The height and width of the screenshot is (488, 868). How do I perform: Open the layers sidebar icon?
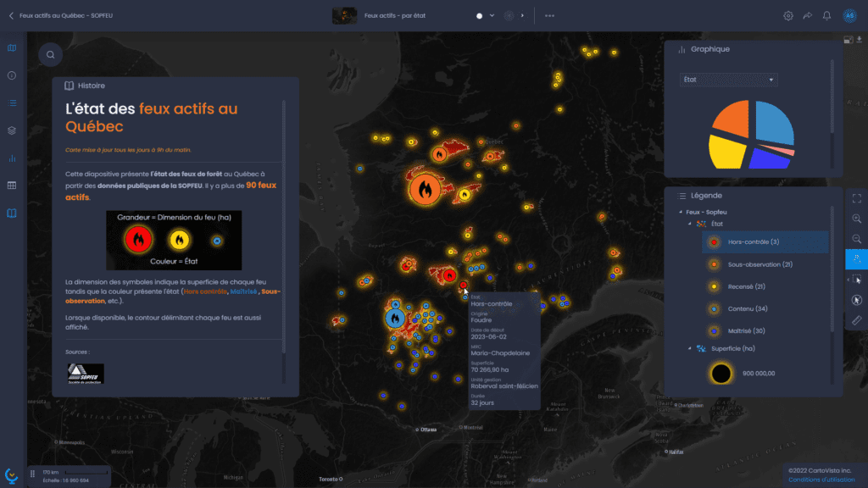point(12,130)
